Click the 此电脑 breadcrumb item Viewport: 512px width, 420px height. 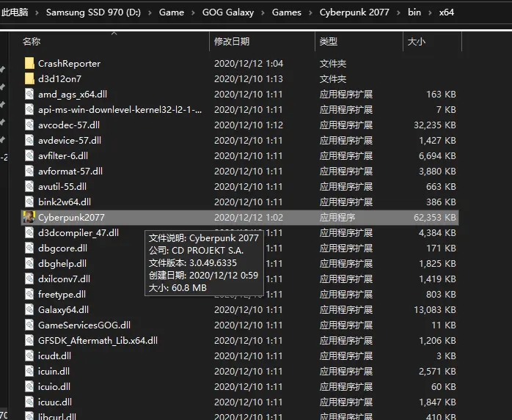pos(15,12)
